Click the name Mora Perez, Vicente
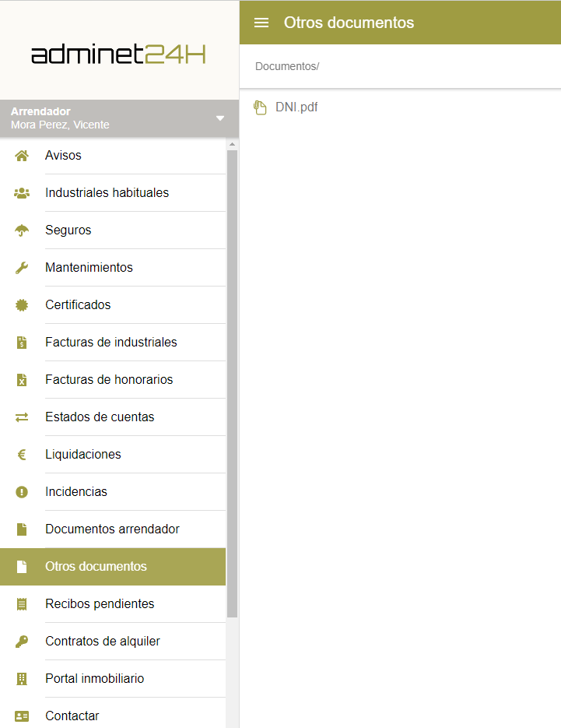The height and width of the screenshot is (728, 561). [x=61, y=125]
